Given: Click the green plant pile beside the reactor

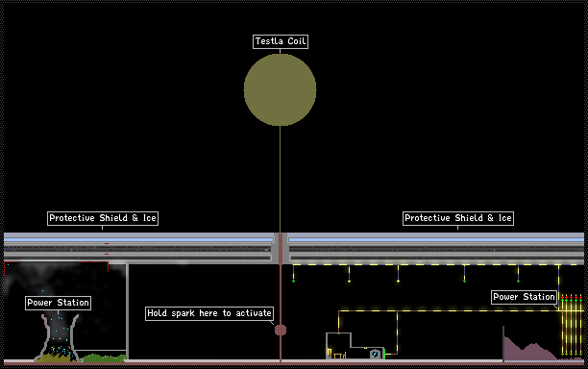Looking at the screenshot, I should coord(104,358).
